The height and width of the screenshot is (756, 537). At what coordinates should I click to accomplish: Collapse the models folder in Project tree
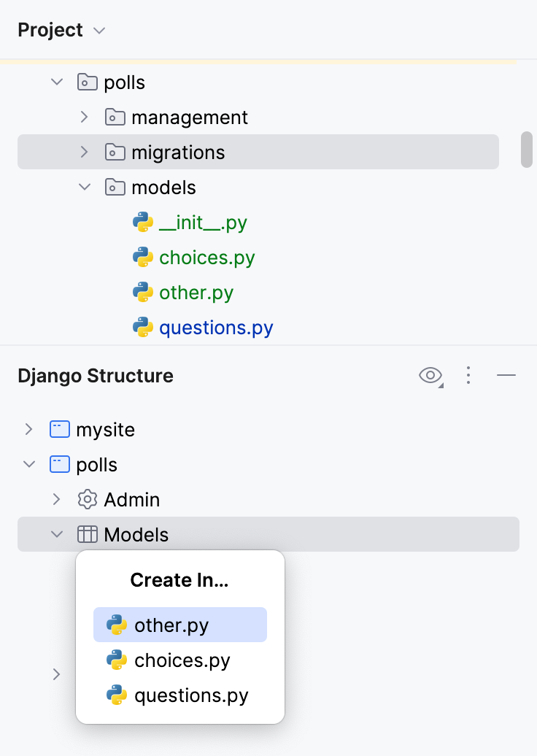pos(85,187)
